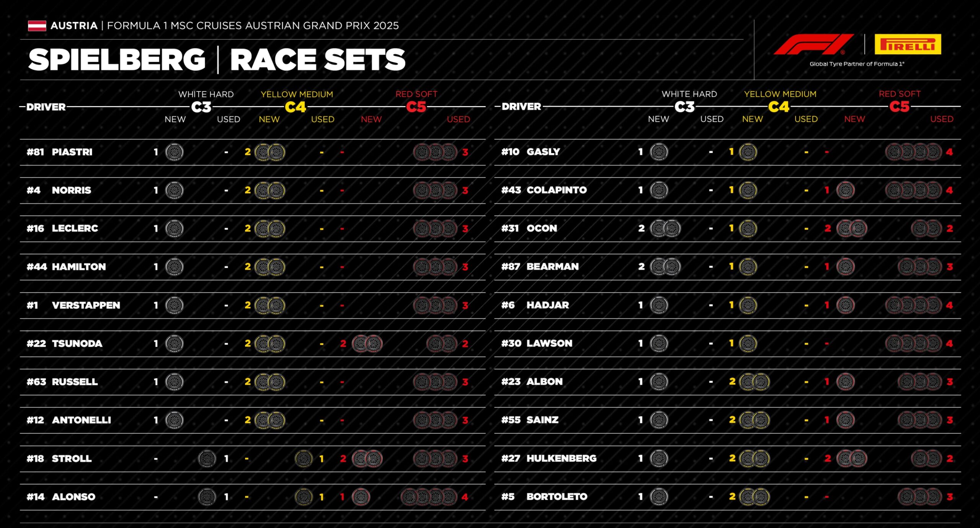Click the left DRIVER column header
Image resolution: width=980 pixels, height=528 pixels.
pos(46,107)
